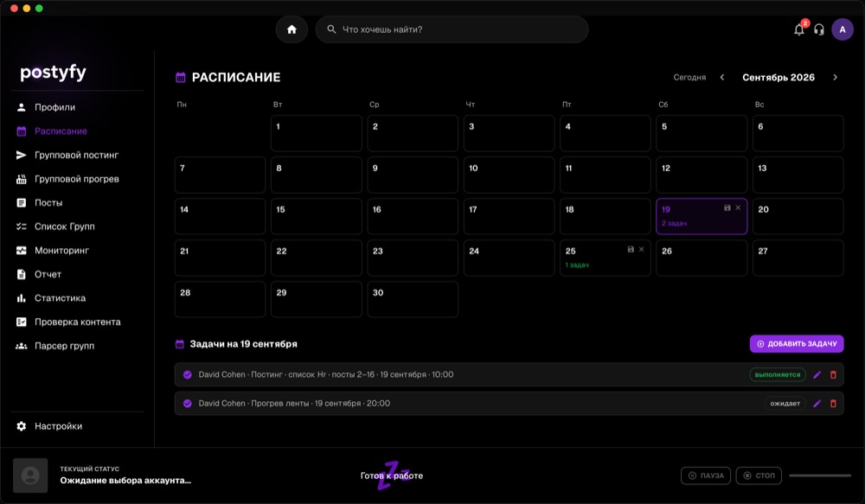Click the progress bar beside СТОП
Viewport: 865px width, 504px height.
[x=820, y=475]
